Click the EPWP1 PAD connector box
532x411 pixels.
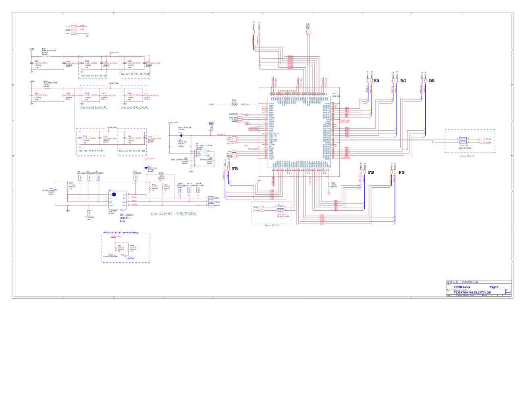coord(211,198)
